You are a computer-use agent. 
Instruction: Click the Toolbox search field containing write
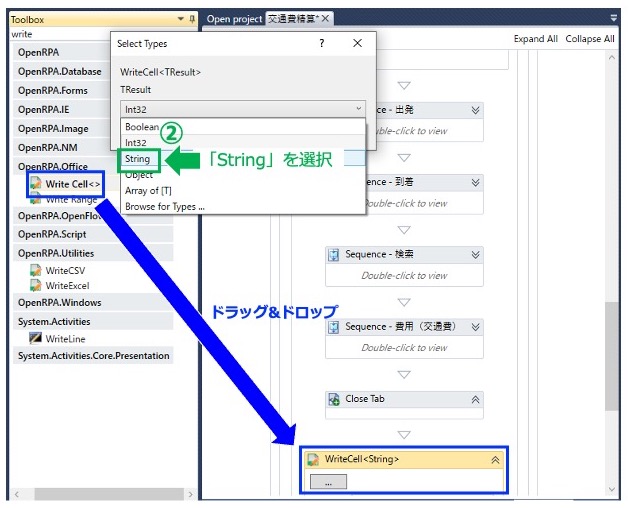click(x=60, y=34)
